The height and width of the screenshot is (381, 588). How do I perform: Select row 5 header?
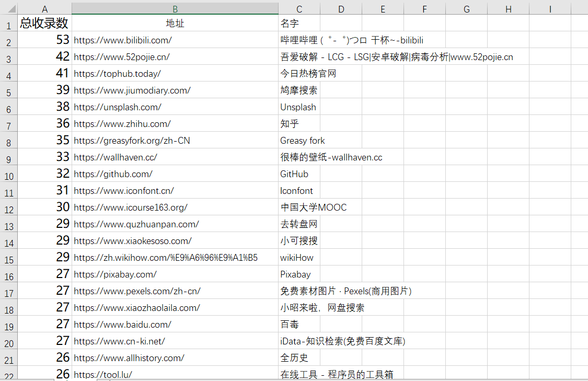coord(9,90)
